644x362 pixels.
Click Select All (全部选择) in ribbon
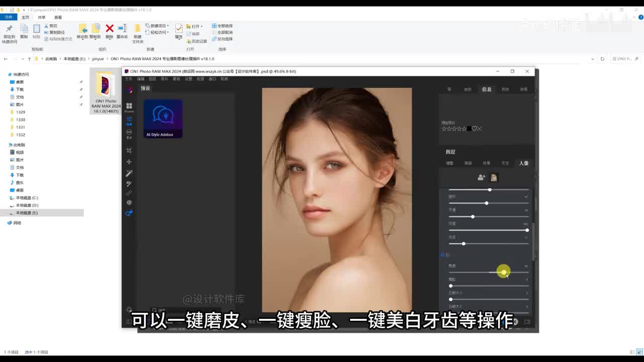click(222, 26)
